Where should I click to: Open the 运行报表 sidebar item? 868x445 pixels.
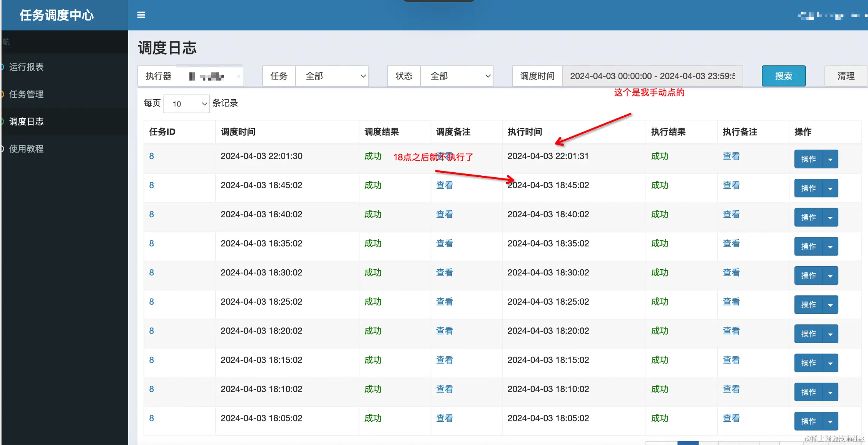(x=26, y=67)
